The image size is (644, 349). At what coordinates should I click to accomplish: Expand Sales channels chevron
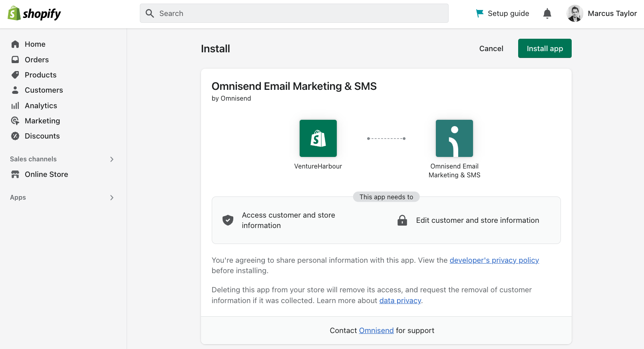point(112,159)
